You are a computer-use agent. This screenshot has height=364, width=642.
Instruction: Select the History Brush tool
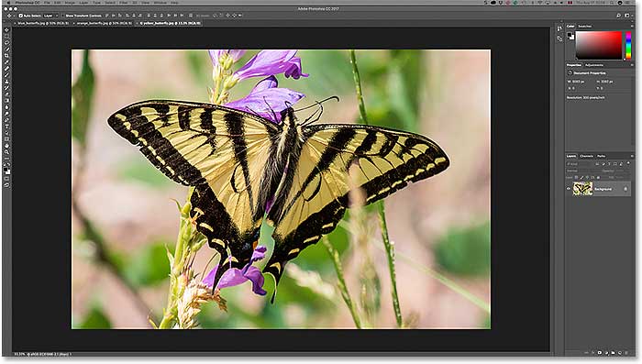pos(6,88)
